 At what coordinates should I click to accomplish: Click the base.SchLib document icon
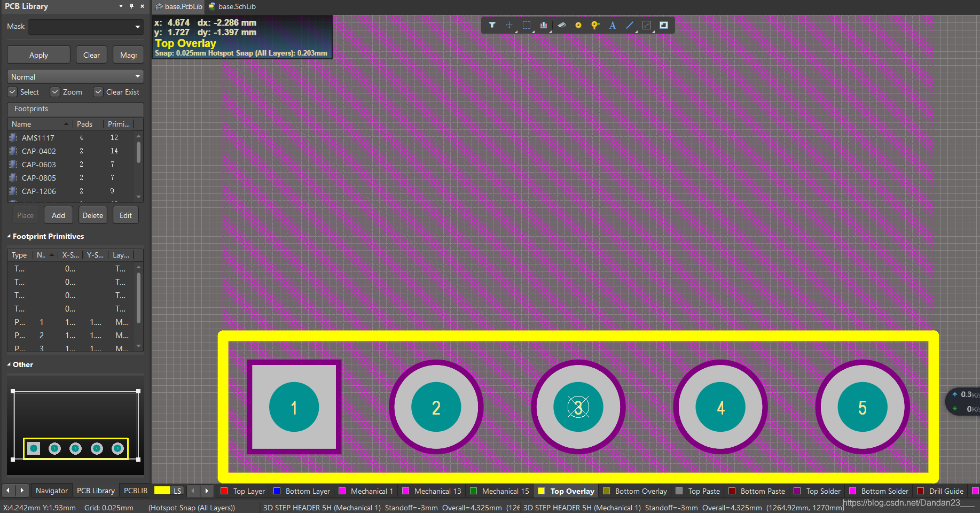[212, 6]
